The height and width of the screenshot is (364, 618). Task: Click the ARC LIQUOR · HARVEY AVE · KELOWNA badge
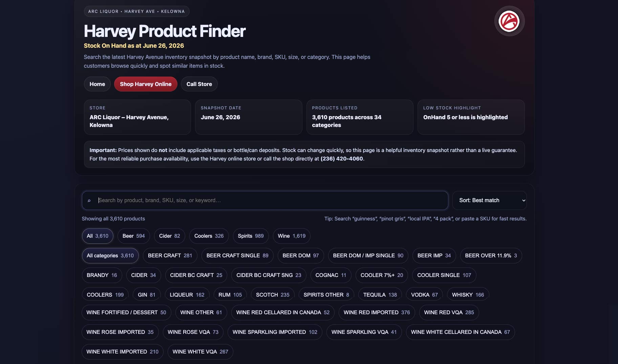[136, 12]
